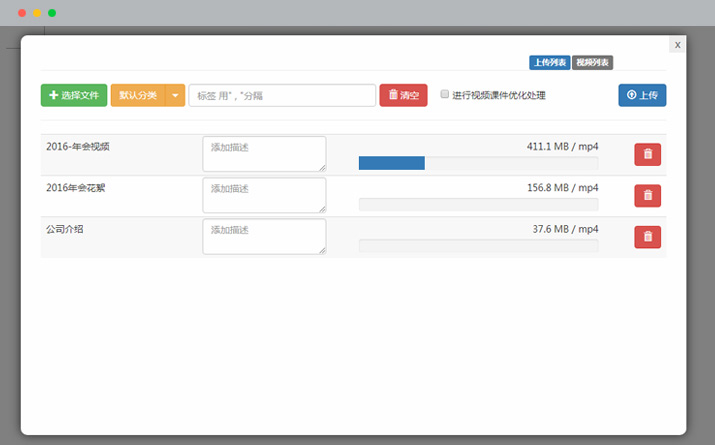Click the yellow macOS minimize window dot
The height and width of the screenshot is (445, 715).
[37, 13]
